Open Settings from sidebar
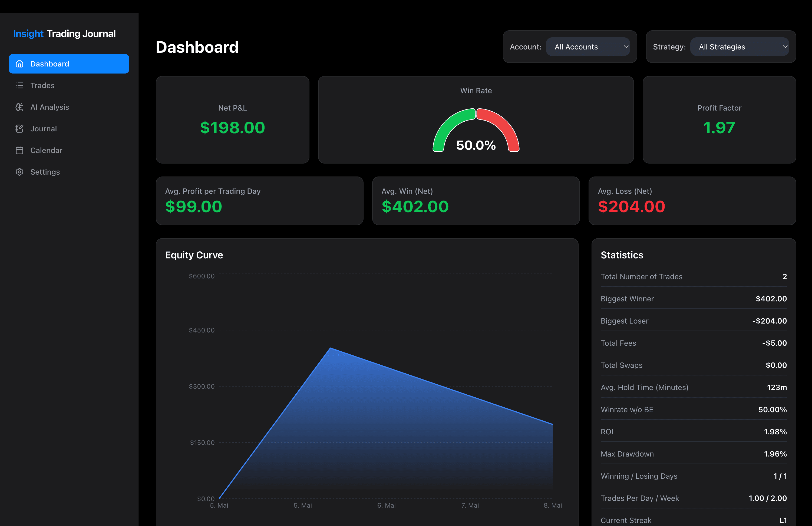812x526 pixels. (69, 172)
